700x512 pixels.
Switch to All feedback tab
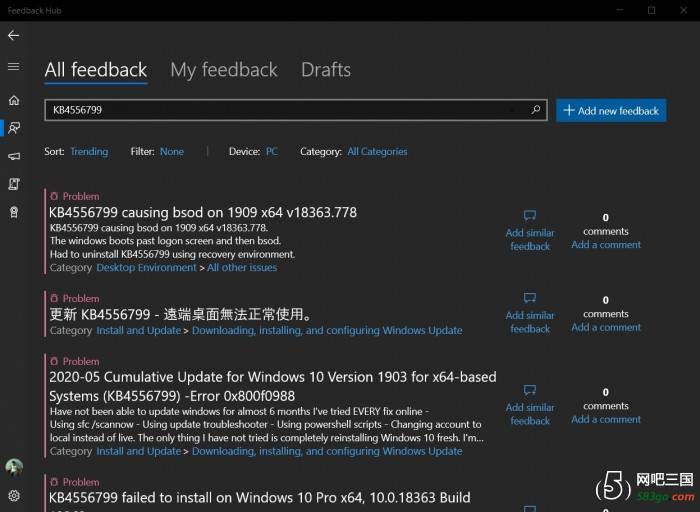(96, 70)
